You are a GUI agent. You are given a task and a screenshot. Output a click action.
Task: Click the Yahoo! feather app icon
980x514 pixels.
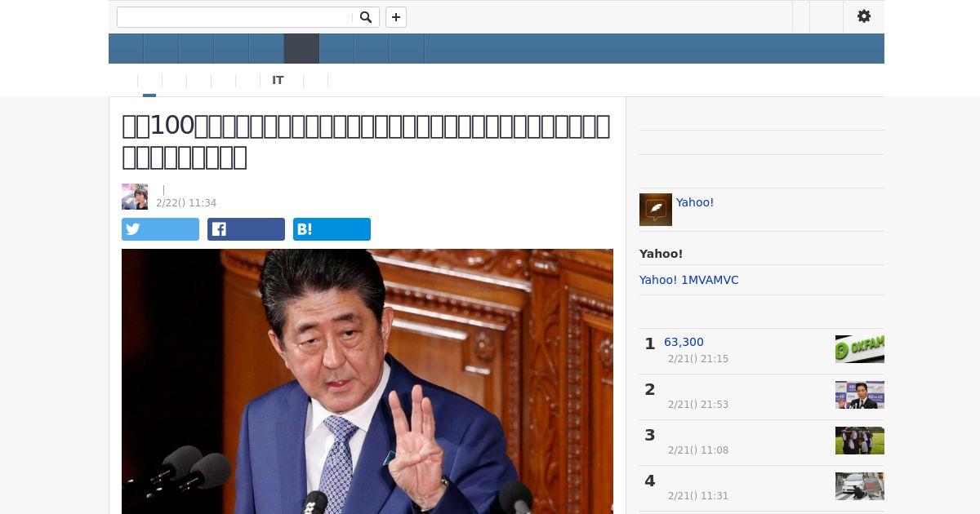(656, 210)
